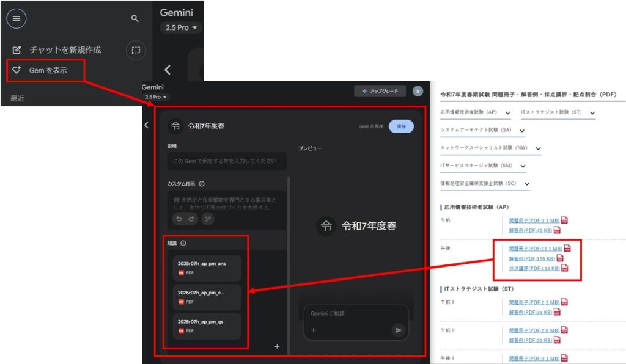This screenshot has height=364, width=626.
Task: Click the temporary chat dashed-square icon
Action: click(x=136, y=50)
